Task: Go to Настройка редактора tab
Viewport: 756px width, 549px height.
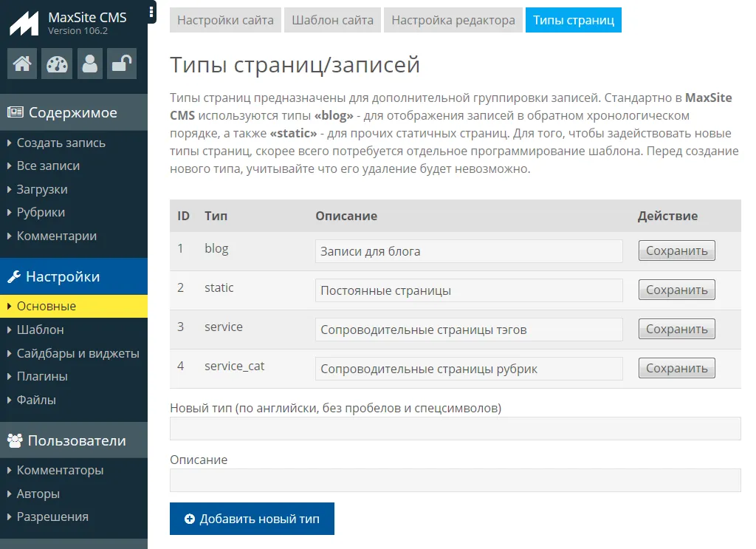Action: coord(453,20)
